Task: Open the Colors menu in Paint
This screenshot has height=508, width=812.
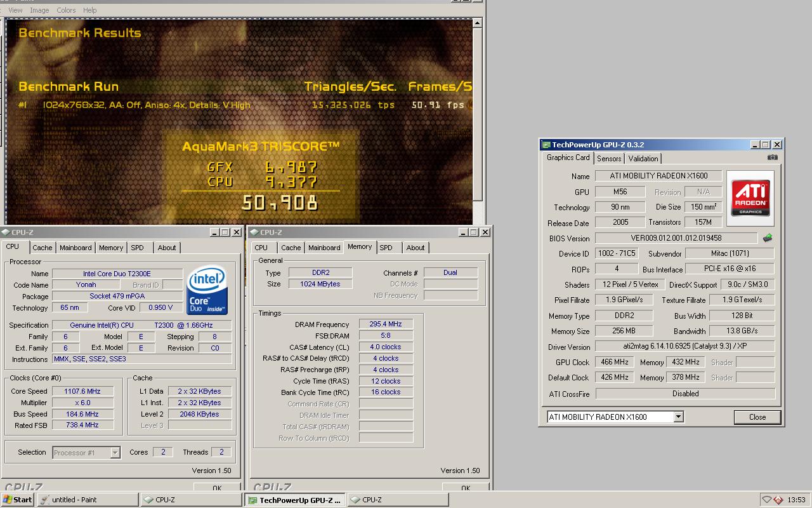Action: 66,10
